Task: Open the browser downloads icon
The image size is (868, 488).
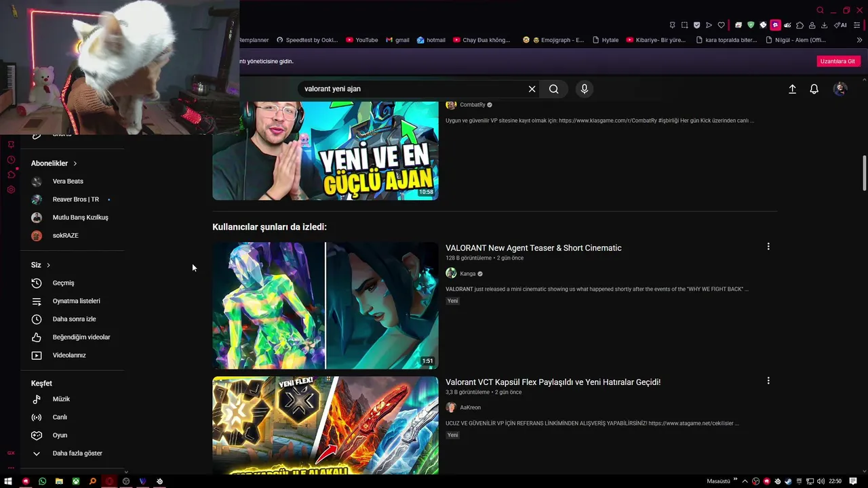Action: click(824, 25)
